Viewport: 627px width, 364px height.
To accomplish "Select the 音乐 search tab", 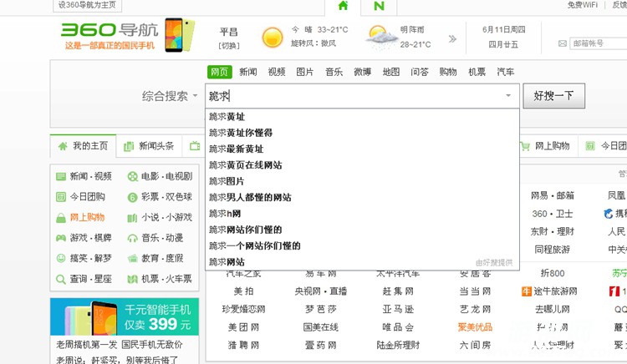I will click(334, 72).
